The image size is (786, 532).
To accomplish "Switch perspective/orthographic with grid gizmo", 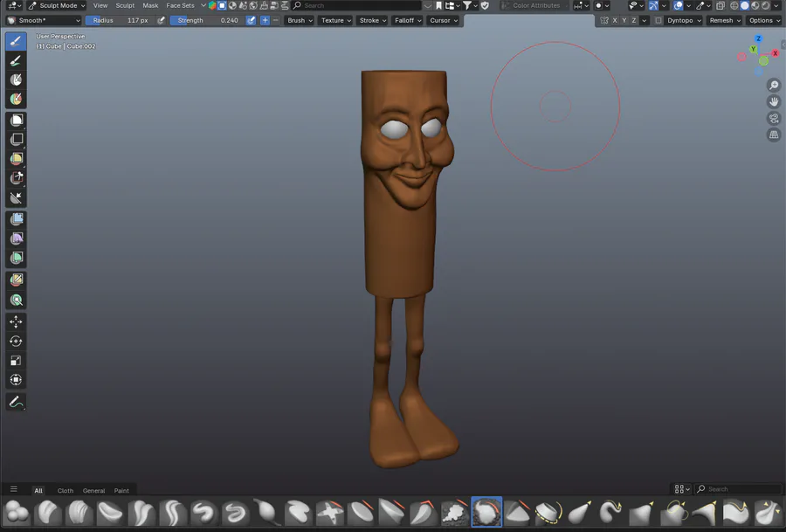I will coord(774,135).
